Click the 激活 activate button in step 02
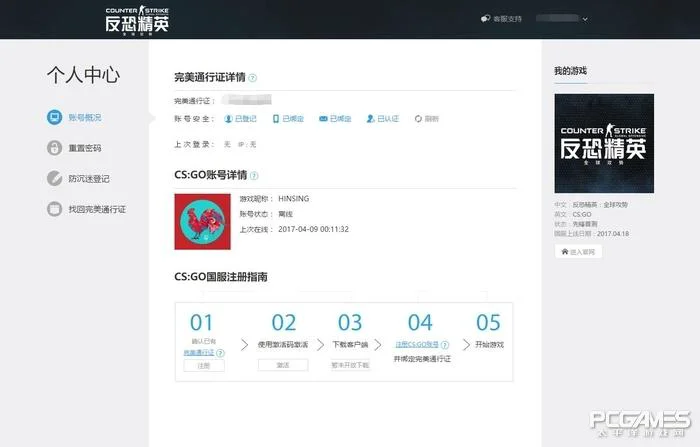This screenshot has height=447, width=700. (x=283, y=365)
